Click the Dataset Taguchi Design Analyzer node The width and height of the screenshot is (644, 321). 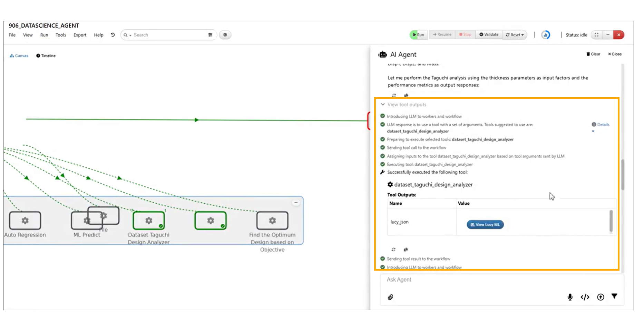(x=148, y=221)
